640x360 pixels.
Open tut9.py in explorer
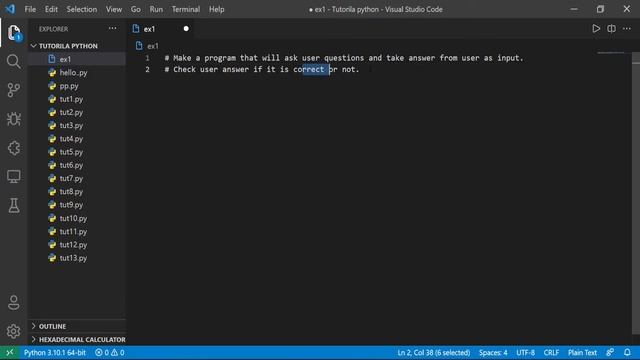(77, 205)
